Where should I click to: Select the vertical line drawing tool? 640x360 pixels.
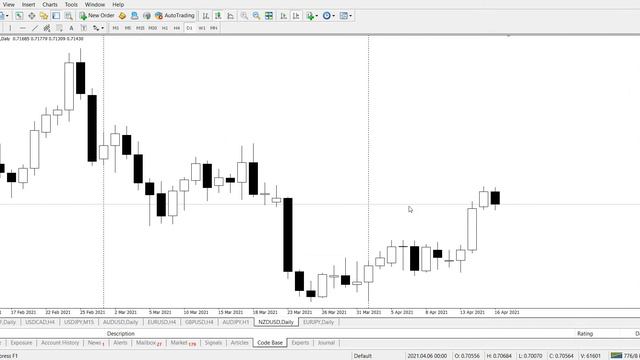click(x=10, y=28)
